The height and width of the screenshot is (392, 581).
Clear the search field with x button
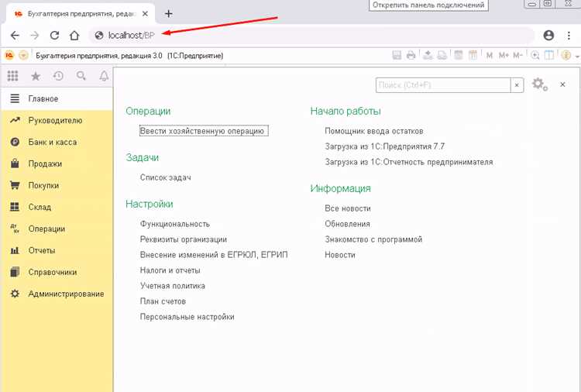tap(517, 85)
